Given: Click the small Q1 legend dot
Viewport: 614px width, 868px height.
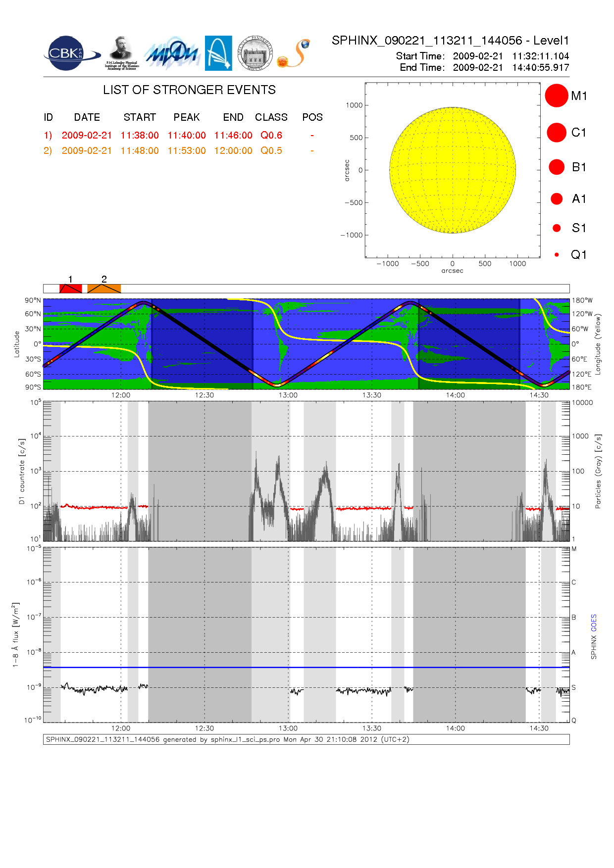Looking at the screenshot, I should [x=557, y=255].
